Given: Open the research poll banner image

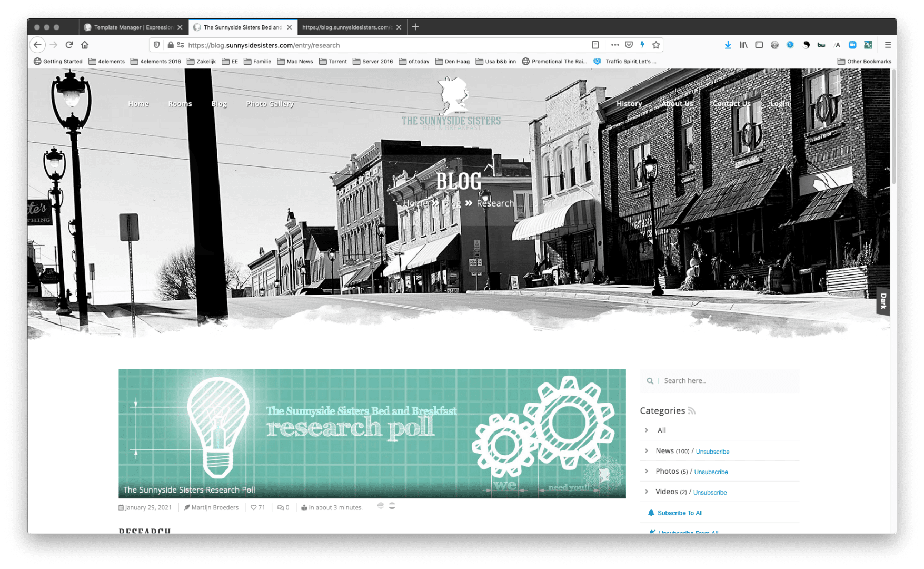Looking at the screenshot, I should (372, 434).
